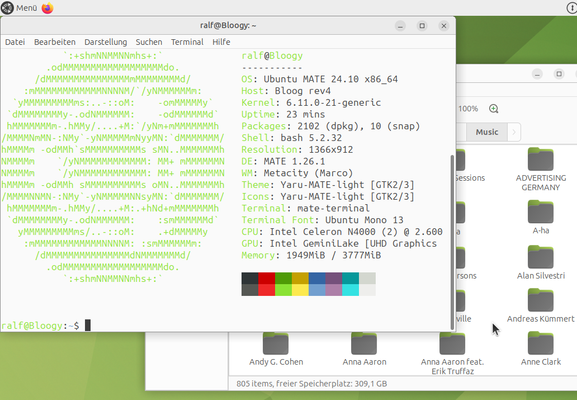Click the 'Ubuntu Mono 13' font text
The image size is (577, 400).
click(364, 220)
